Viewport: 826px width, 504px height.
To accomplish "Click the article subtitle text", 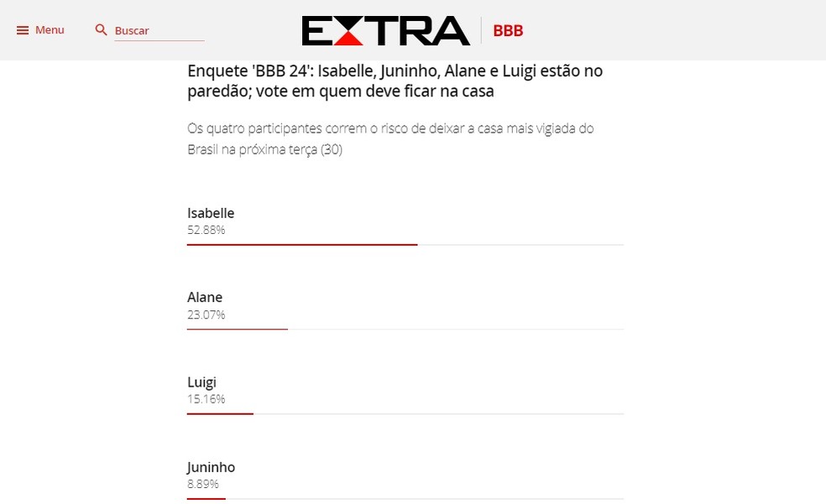I will 390,138.
